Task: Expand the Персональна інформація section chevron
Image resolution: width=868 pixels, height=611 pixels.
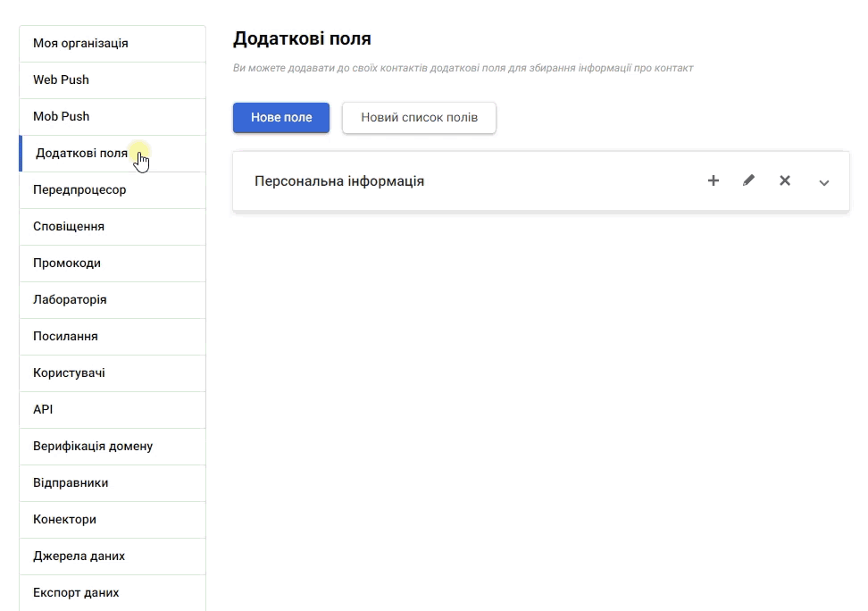Action: (823, 183)
